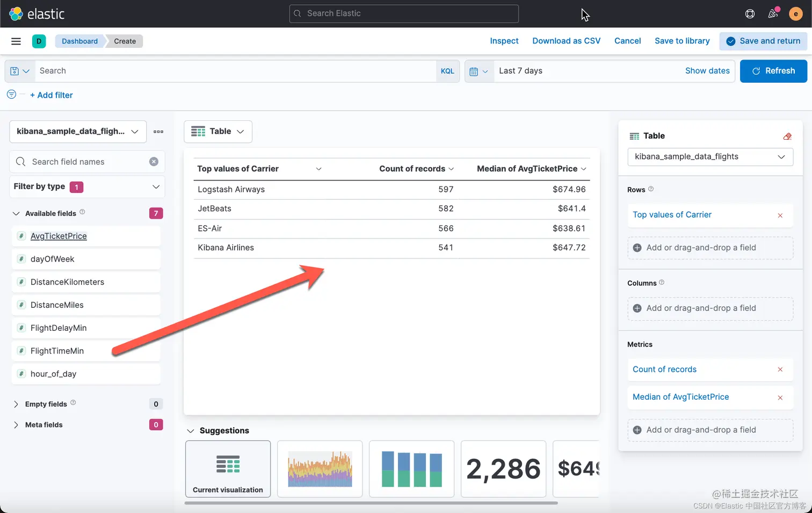
Task: Click Available fields info icon
Action: tap(82, 212)
